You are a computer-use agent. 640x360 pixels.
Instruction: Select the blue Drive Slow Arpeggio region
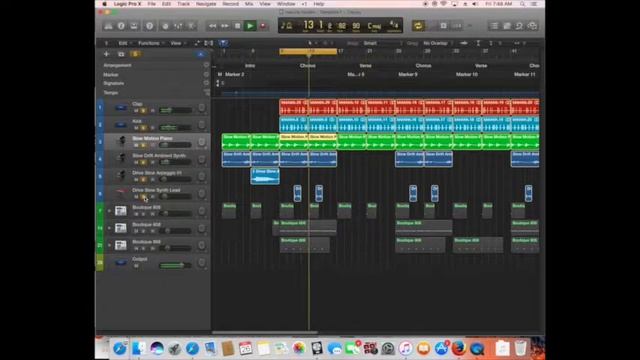tap(265, 176)
